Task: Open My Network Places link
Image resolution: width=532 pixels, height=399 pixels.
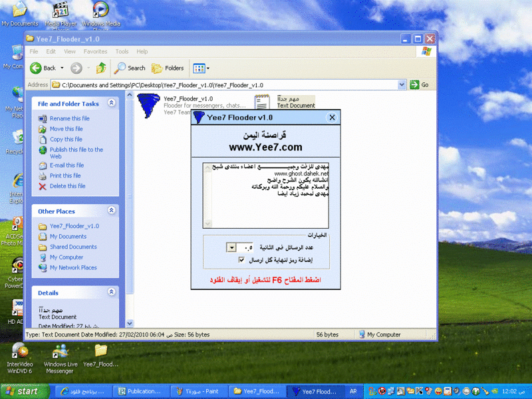Action: (73, 268)
